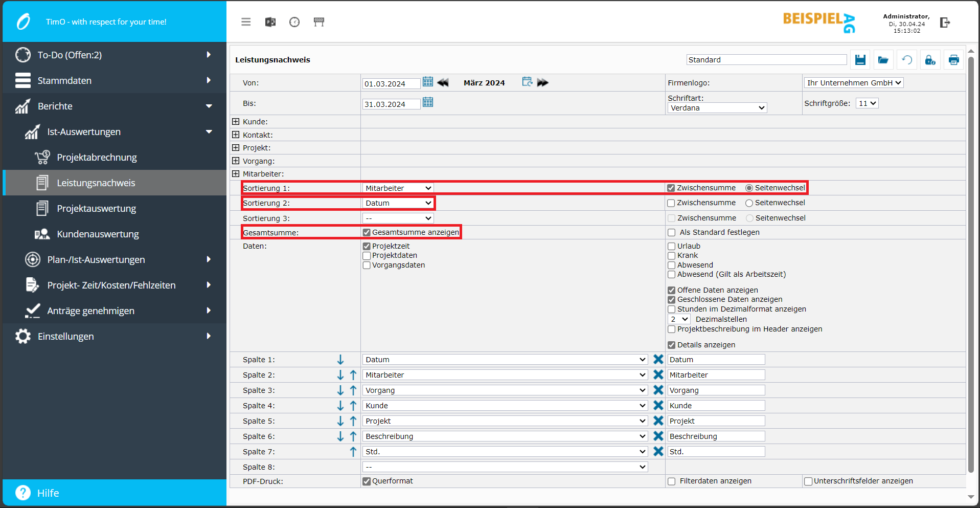980x508 pixels.
Task: Remove Spalte 3 with blue X icon
Action: click(x=658, y=390)
